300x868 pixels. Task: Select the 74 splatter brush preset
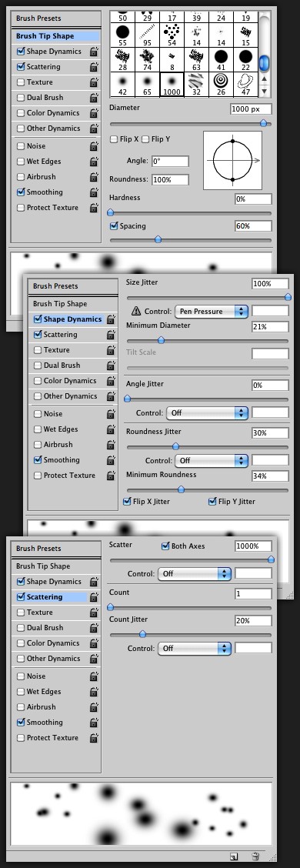click(147, 59)
